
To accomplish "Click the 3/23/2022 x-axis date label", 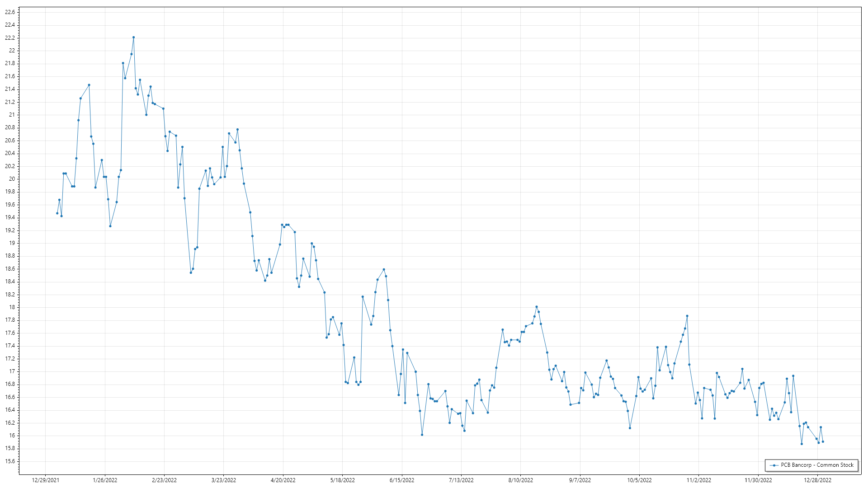I will 224,480.
